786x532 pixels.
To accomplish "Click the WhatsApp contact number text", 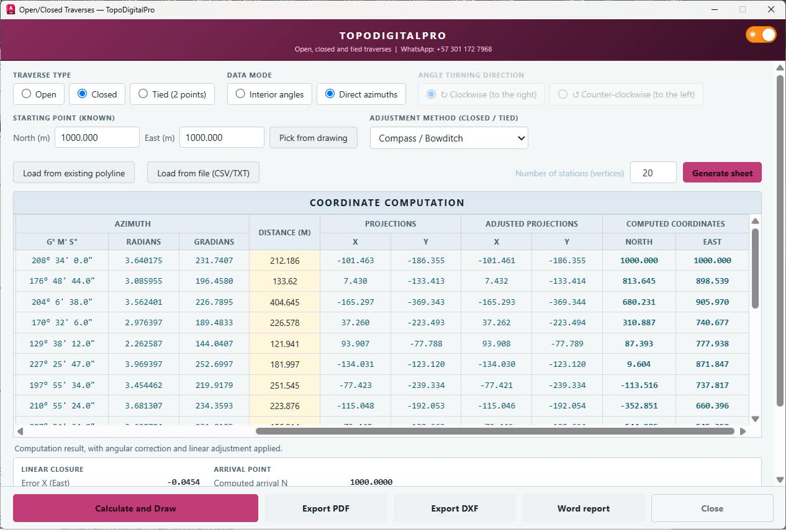I will 446,49.
